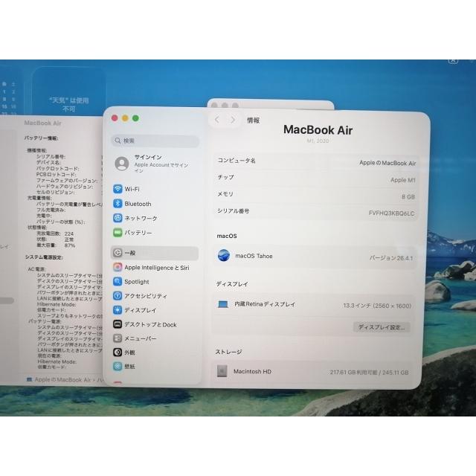Screen dimensions: 476x476
Task: Go back with the left chevron
Action: point(216,120)
